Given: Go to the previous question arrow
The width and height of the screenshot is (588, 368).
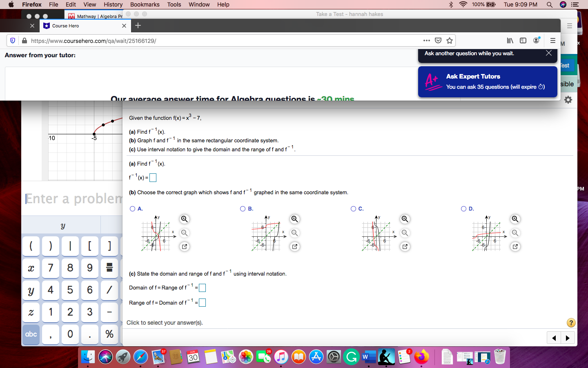Looking at the screenshot, I should 554,338.
